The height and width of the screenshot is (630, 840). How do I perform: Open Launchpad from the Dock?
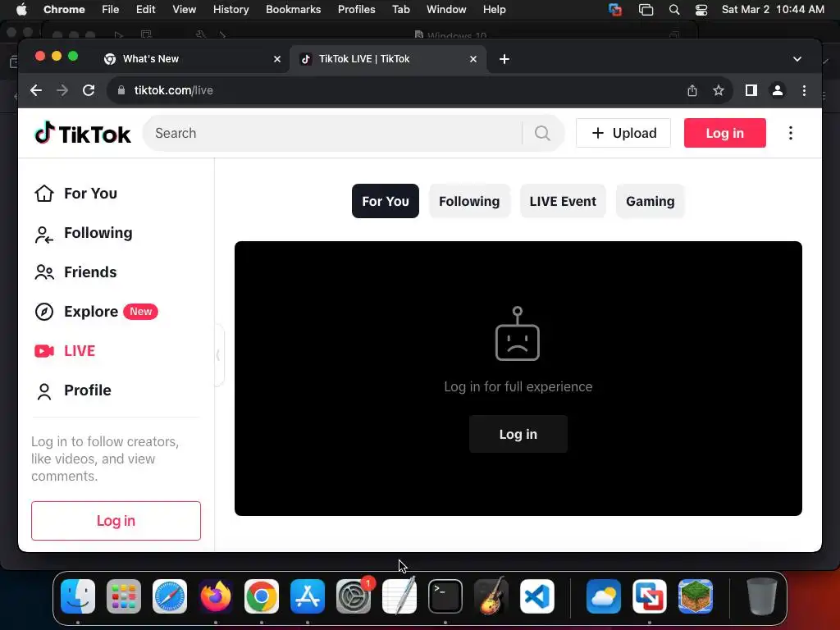point(124,596)
